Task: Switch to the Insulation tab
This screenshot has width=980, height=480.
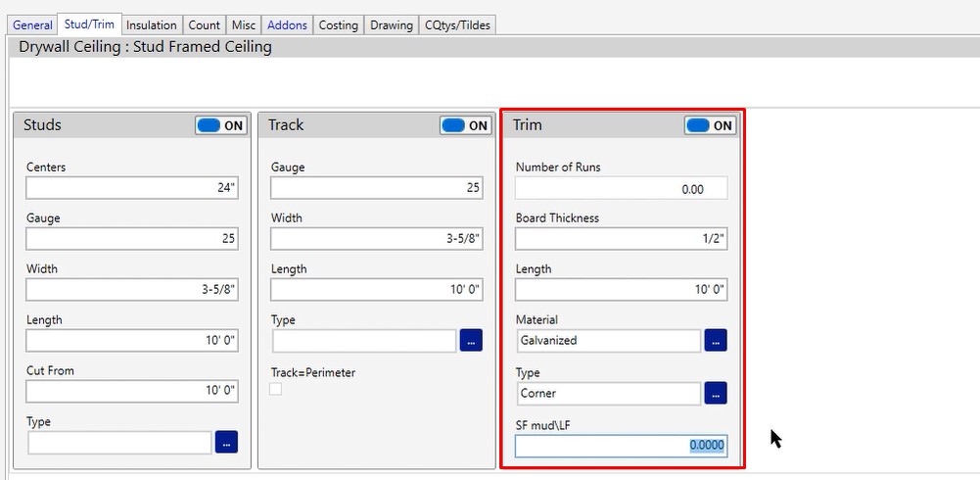Action: coord(152,24)
